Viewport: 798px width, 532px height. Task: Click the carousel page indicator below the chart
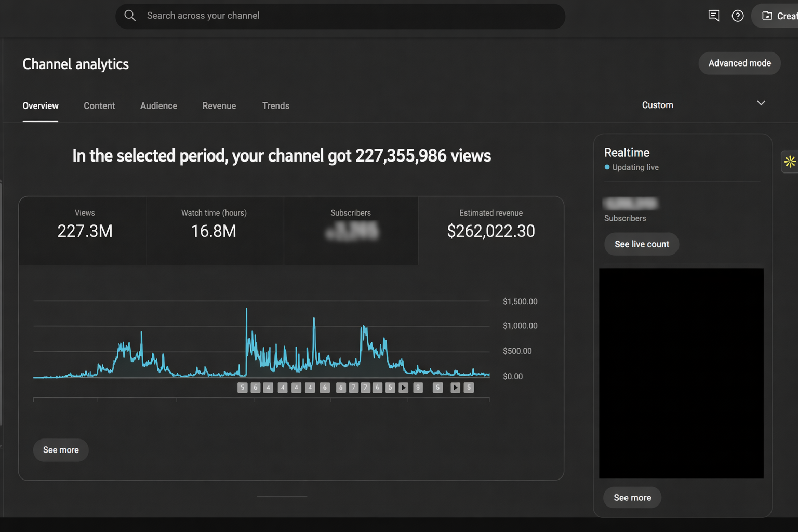282,497
